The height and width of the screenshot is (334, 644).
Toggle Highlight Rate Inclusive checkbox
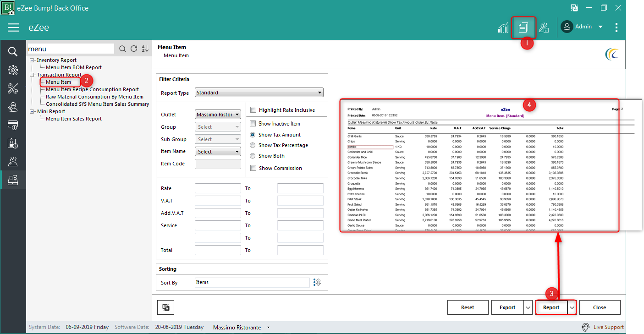(253, 110)
